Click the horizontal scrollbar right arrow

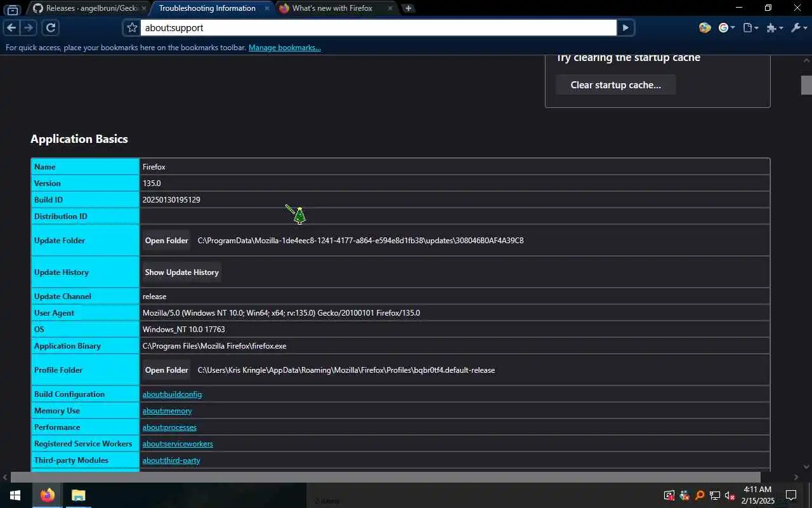pos(796,477)
